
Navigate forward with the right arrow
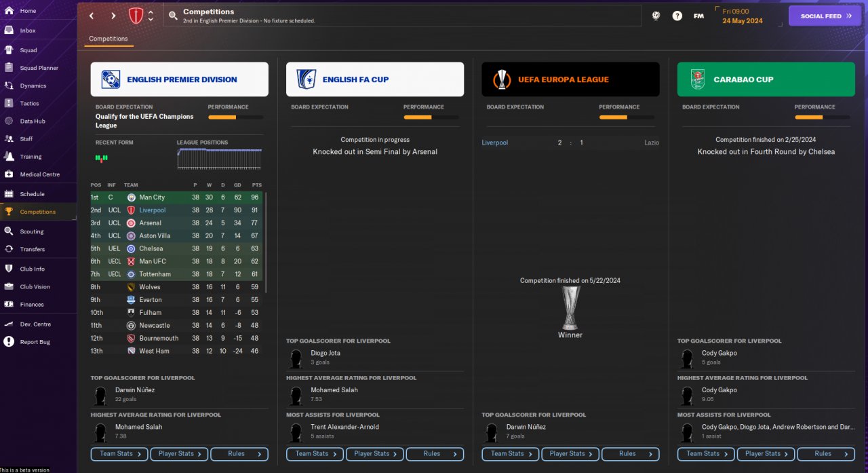[x=113, y=16]
